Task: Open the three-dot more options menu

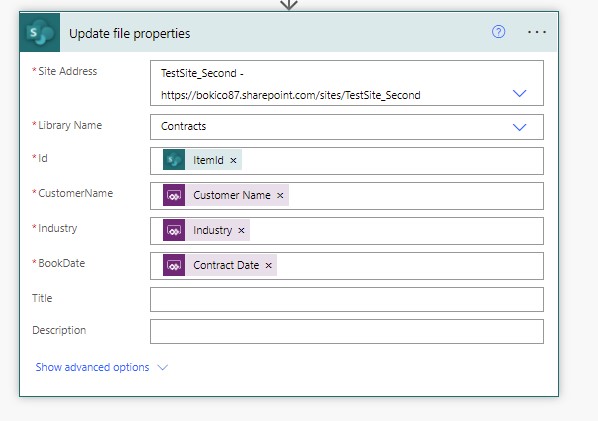Action: [x=537, y=32]
